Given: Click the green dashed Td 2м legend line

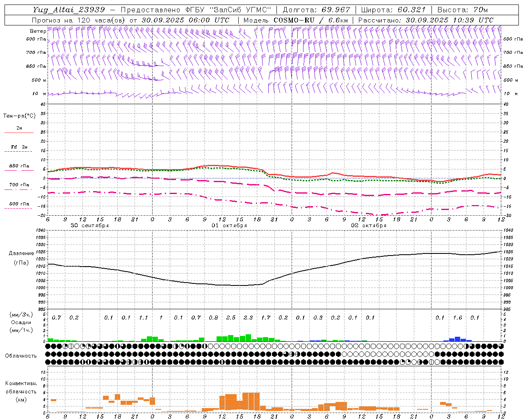Looking at the screenshot, I should click(x=18, y=152).
